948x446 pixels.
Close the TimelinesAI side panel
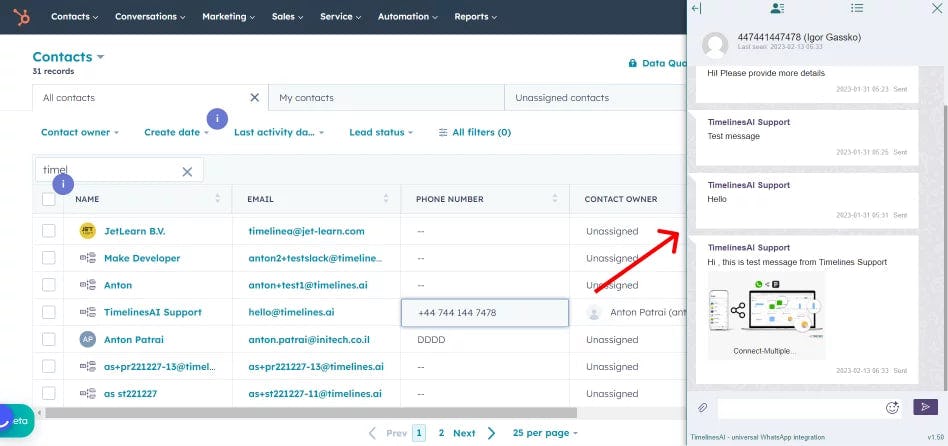click(937, 8)
